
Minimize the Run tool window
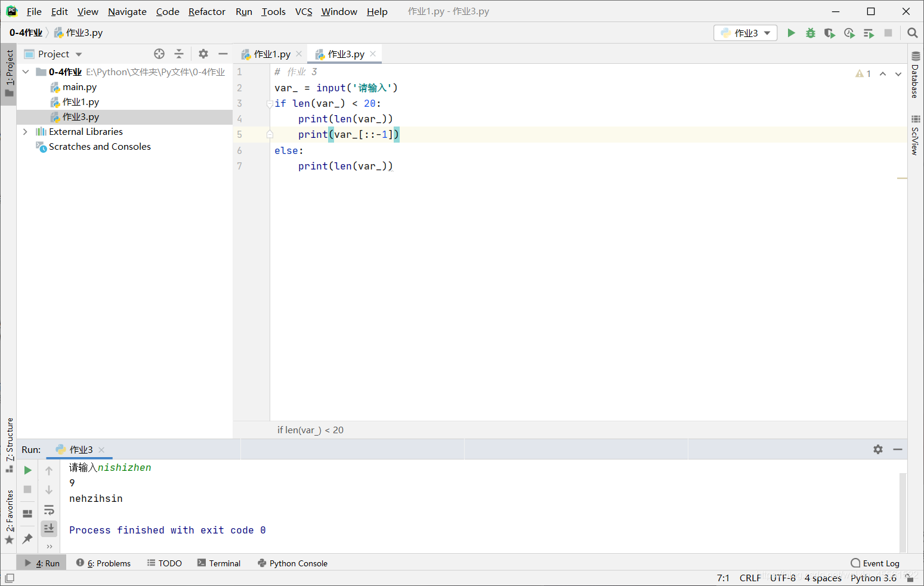(898, 449)
